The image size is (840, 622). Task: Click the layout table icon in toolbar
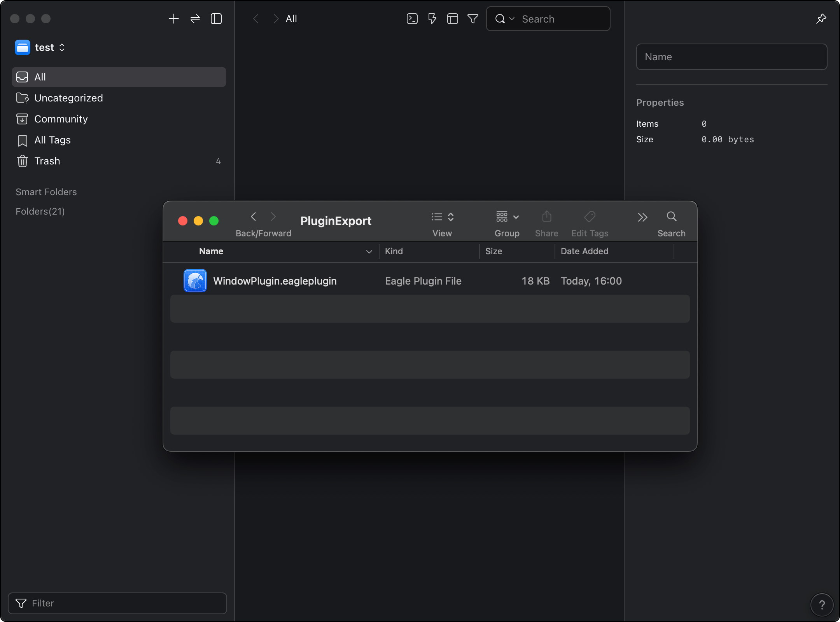tap(452, 19)
